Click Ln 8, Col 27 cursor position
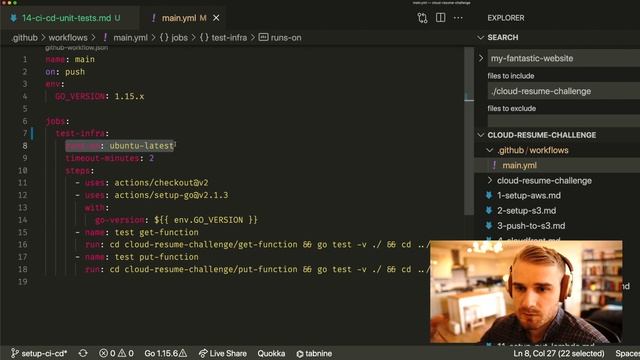This screenshot has height=360, width=640. click(x=558, y=353)
